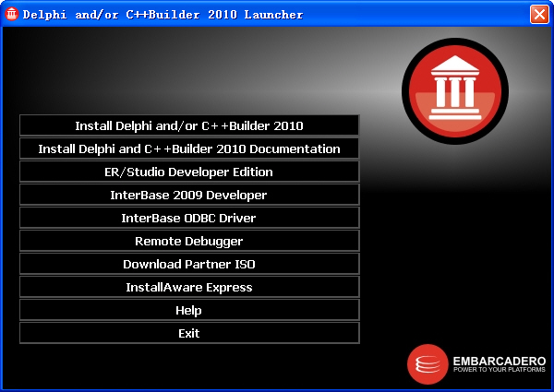Launch ER/Studio Developer Edition installer
This screenshot has height=392, width=554.
189,172
